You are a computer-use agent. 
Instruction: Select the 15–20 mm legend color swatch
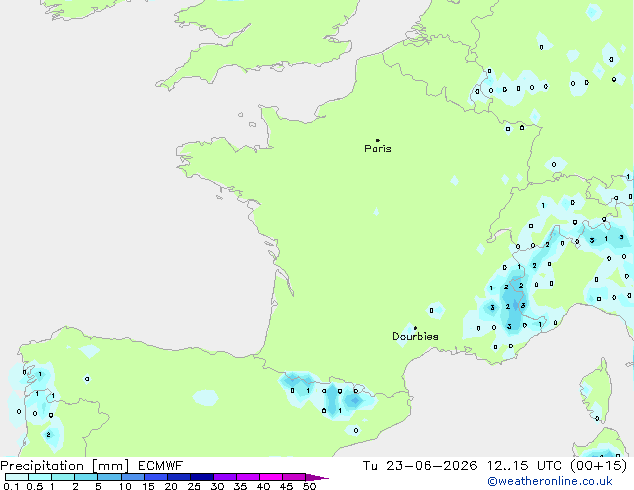tap(156, 477)
